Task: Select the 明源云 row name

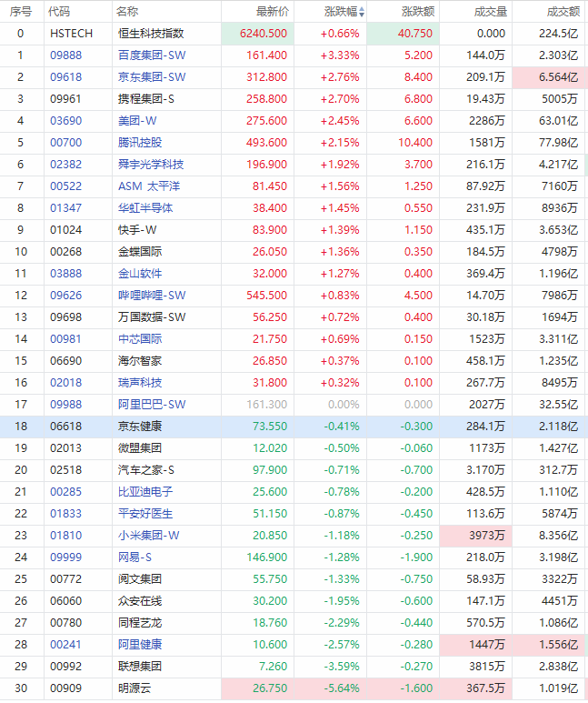Action: pyautogui.click(x=135, y=688)
